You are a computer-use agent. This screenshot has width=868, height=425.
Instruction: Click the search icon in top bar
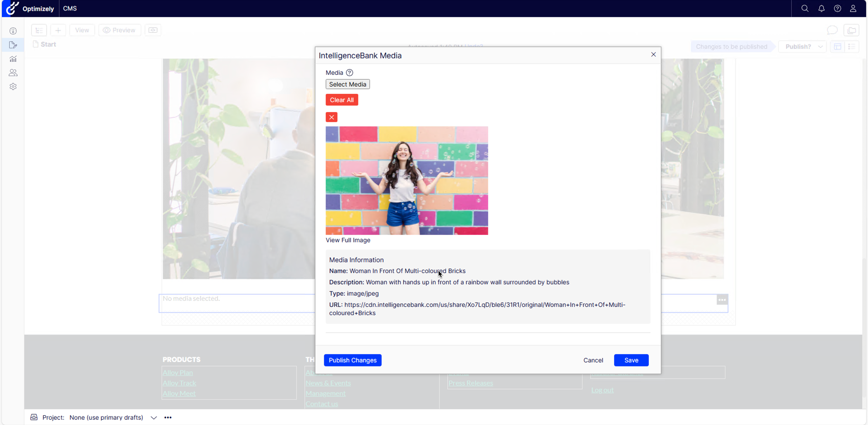click(x=805, y=8)
